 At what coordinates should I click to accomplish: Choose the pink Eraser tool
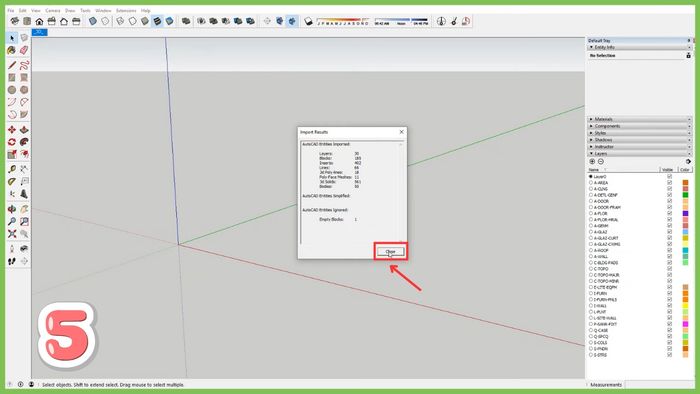tap(24, 50)
